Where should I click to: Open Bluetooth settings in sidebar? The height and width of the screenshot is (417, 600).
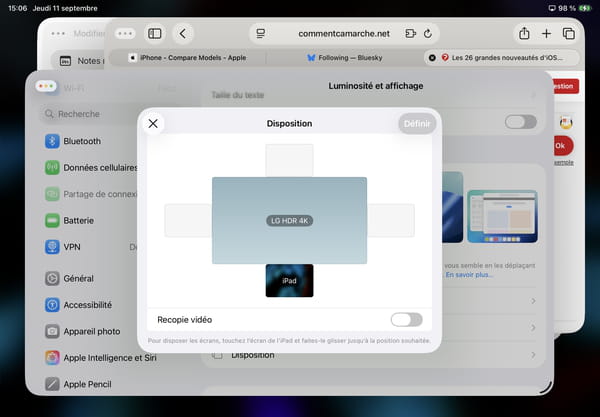pyautogui.click(x=82, y=141)
